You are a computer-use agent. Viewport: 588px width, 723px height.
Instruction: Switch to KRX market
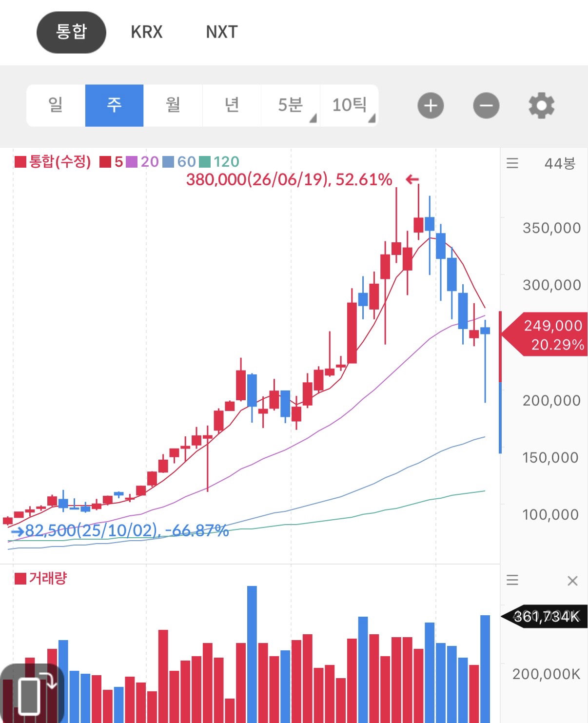(146, 32)
